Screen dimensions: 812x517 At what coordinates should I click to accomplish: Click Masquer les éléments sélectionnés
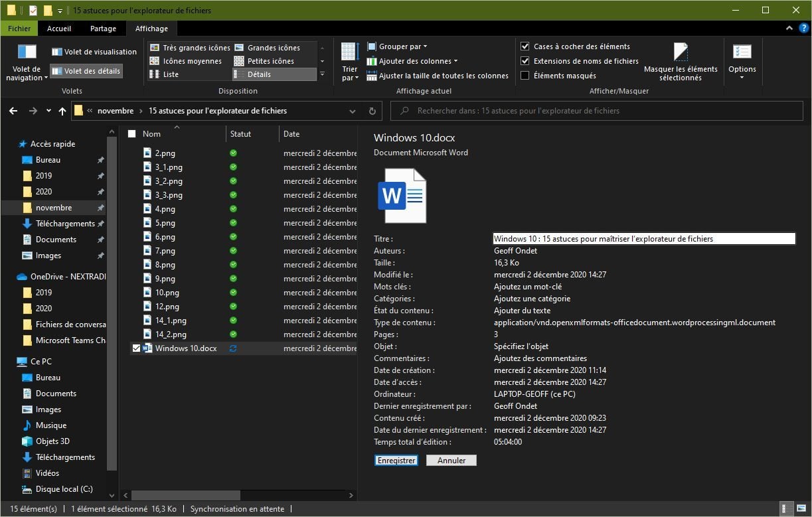(x=681, y=62)
